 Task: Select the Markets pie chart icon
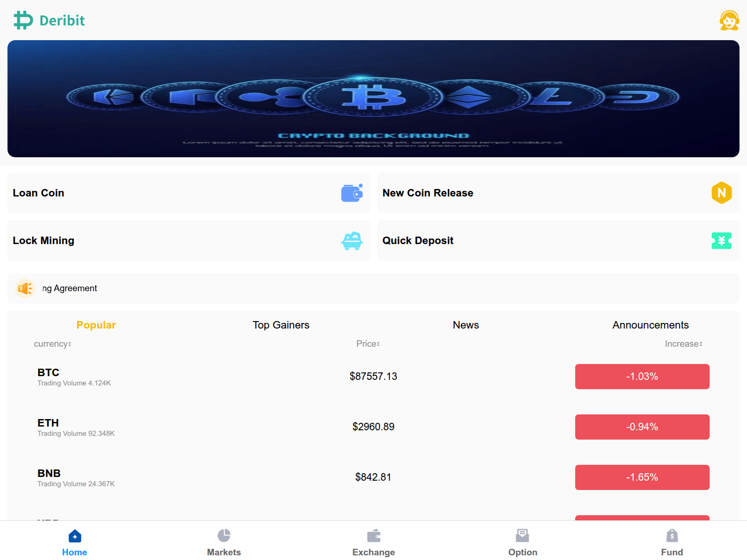click(224, 535)
